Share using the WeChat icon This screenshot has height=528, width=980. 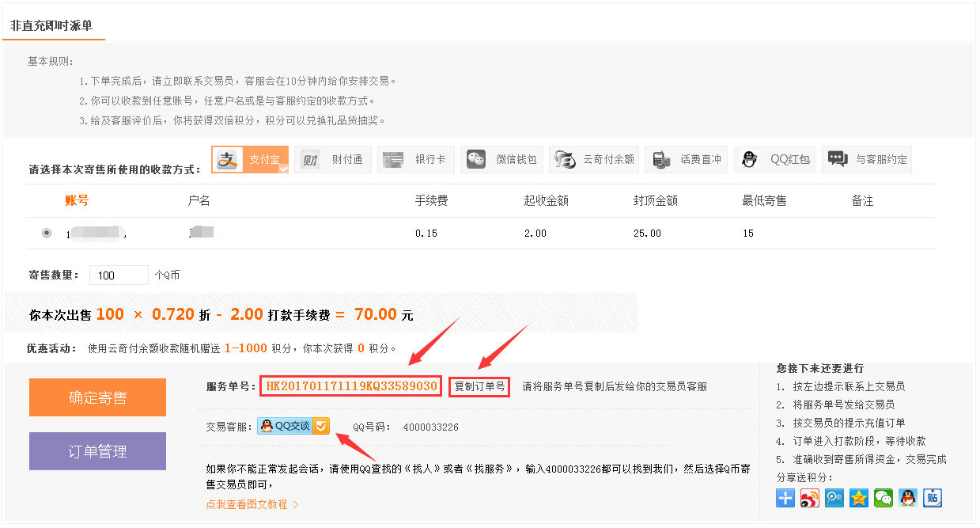click(883, 498)
